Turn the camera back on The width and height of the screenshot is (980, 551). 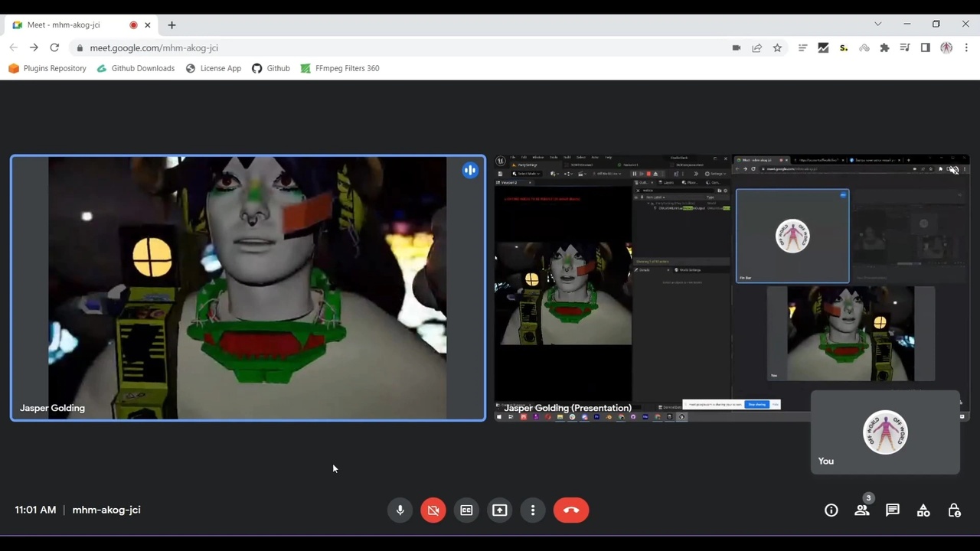click(x=433, y=510)
